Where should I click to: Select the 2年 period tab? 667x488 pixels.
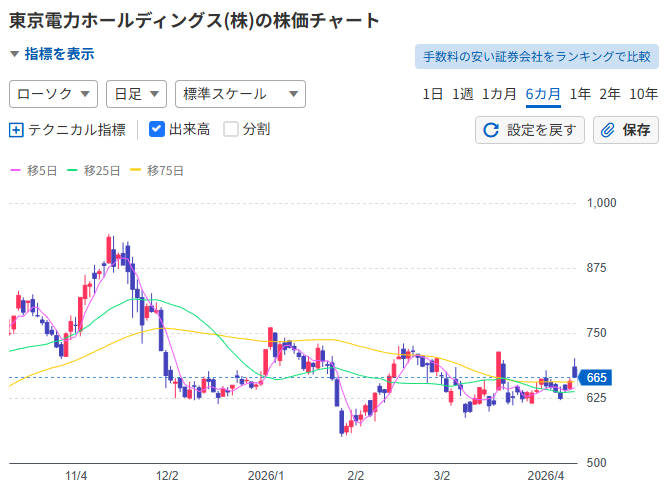(610, 94)
